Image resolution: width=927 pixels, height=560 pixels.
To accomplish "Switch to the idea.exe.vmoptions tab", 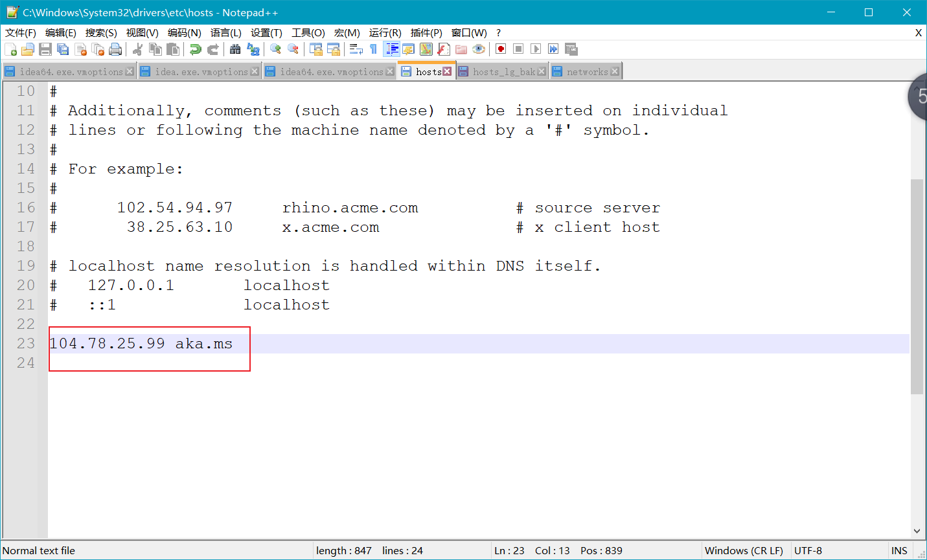I will (x=201, y=72).
